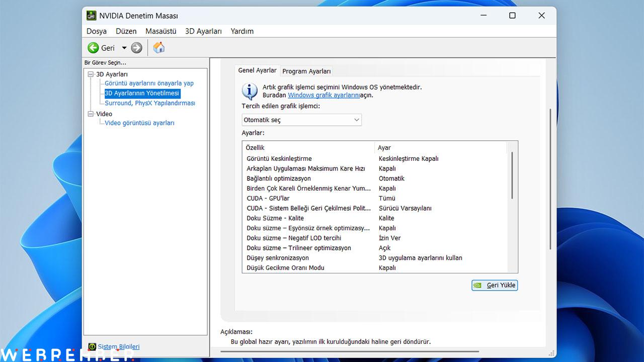
Task: Click the Ayar column header
Action: pos(440,148)
